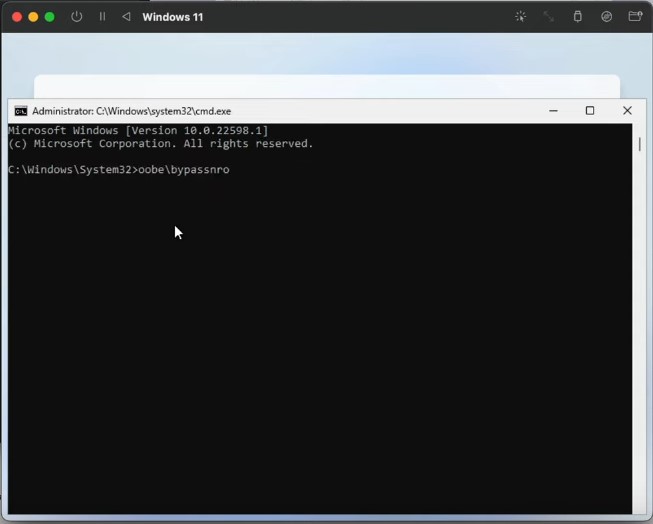Click the Microsoft Windows version line

(138, 131)
